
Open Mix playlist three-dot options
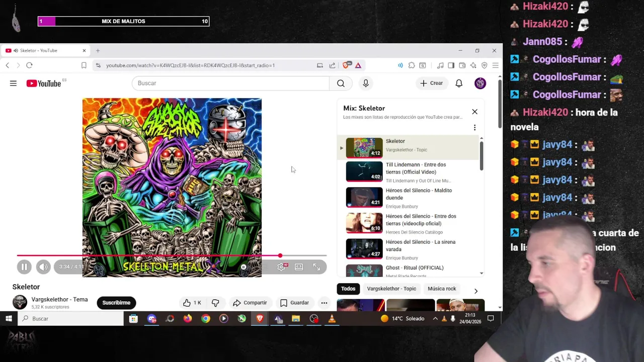coord(474,128)
